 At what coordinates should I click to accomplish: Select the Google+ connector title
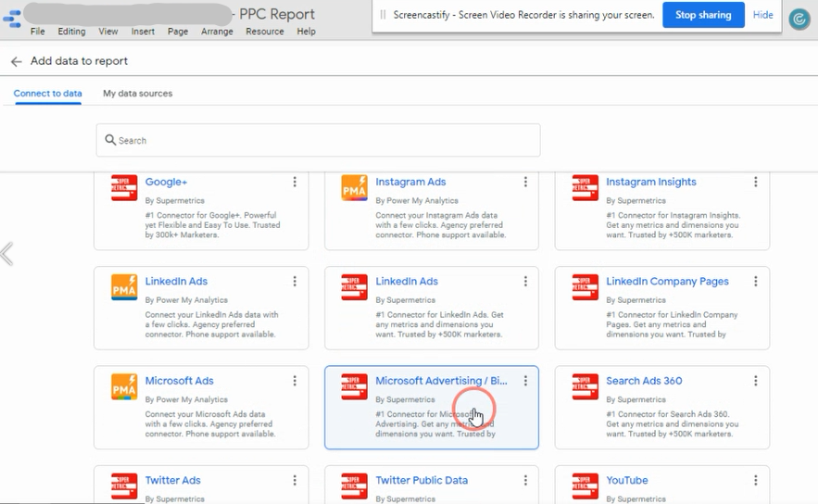[166, 182]
